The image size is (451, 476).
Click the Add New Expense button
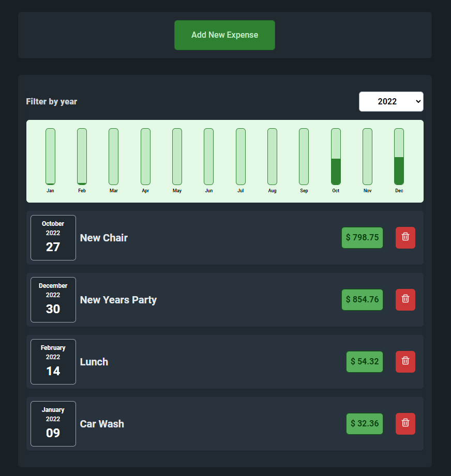click(224, 35)
